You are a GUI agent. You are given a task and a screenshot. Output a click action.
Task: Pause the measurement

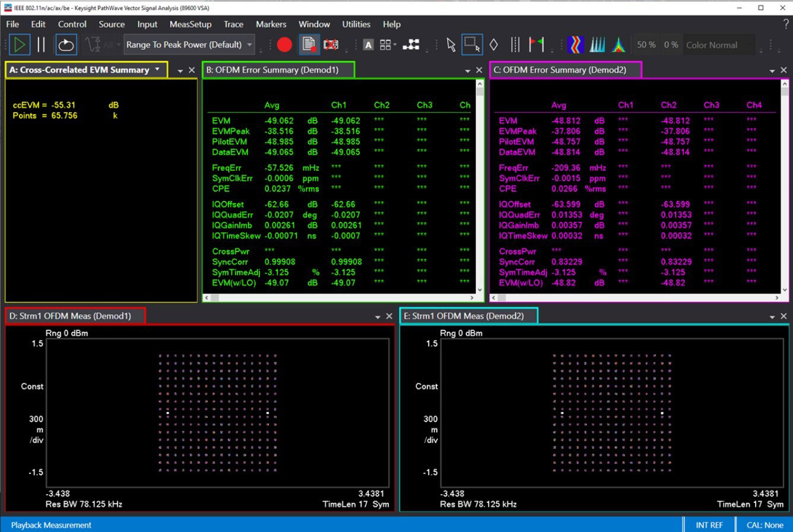point(41,44)
